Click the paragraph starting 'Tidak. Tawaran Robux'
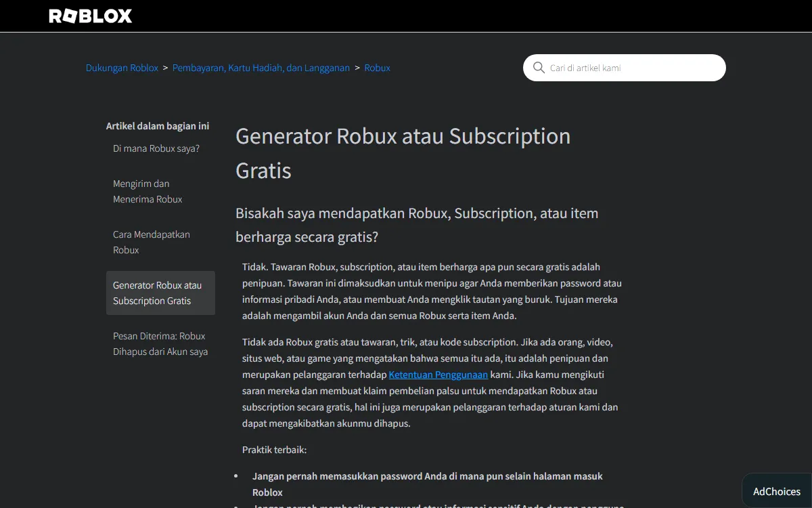This screenshot has width=812, height=508. [x=432, y=291]
